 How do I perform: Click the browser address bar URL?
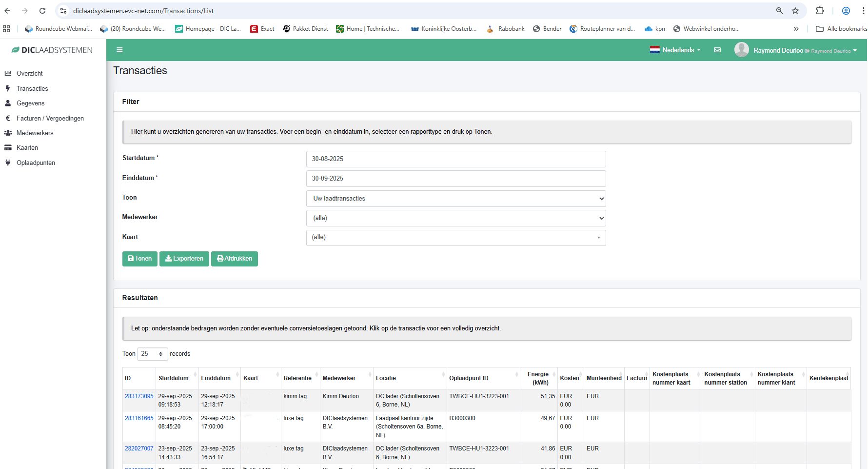(x=143, y=11)
